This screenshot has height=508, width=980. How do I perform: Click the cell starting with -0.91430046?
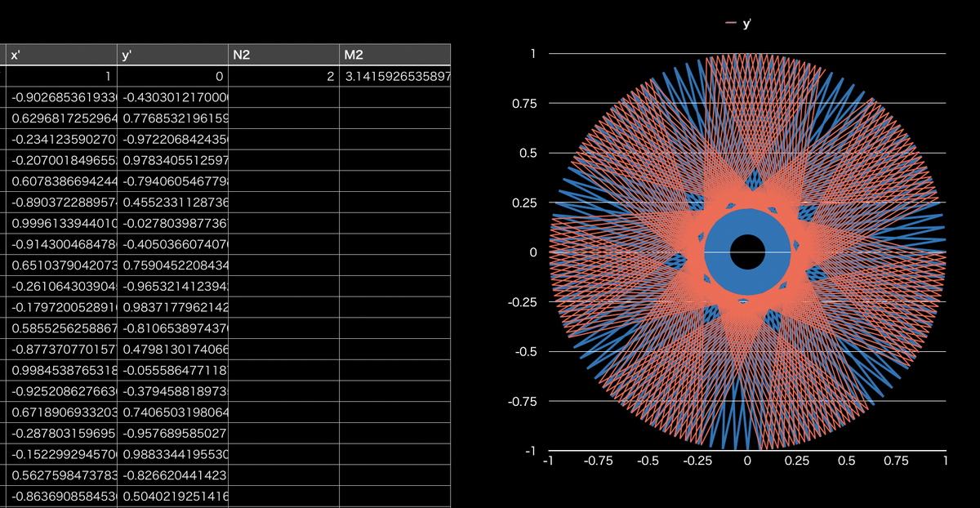tap(62, 243)
